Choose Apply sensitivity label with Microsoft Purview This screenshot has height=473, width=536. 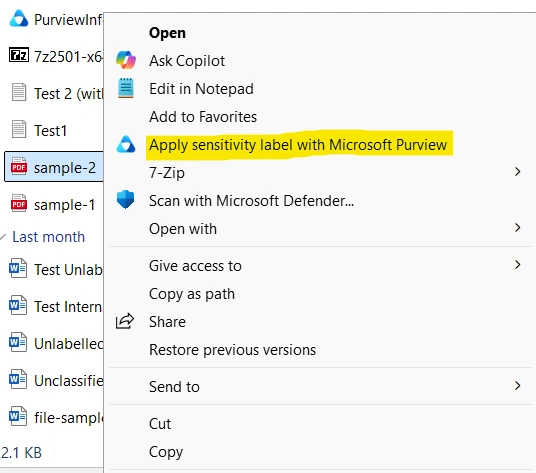point(298,145)
